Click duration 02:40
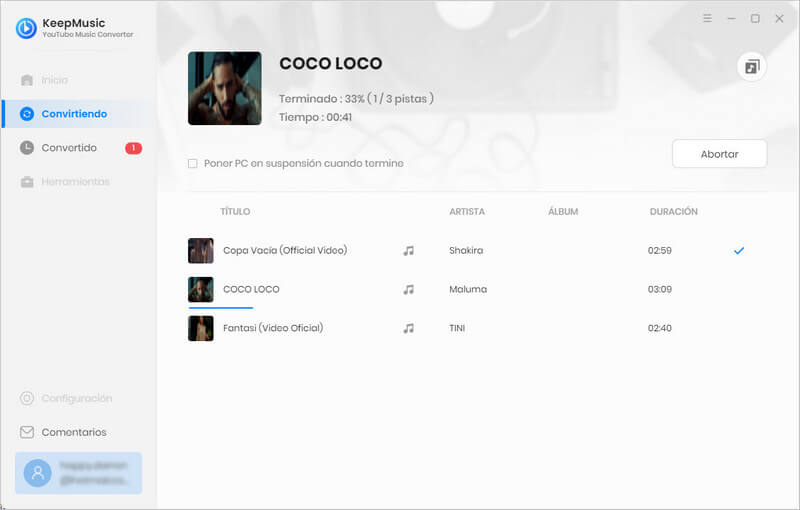Viewport: 800px width, 510px height. [660, 328]
